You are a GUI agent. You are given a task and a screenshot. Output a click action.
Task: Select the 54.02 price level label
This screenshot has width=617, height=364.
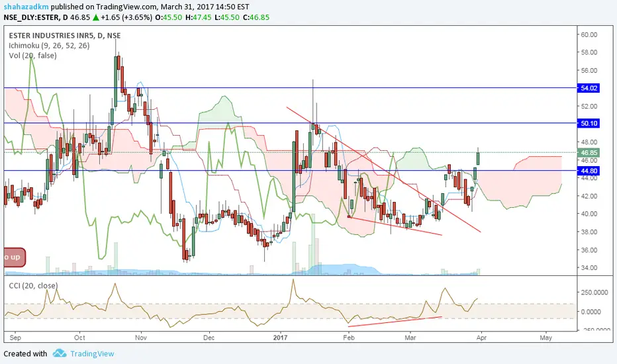click(x=589, y=88)
